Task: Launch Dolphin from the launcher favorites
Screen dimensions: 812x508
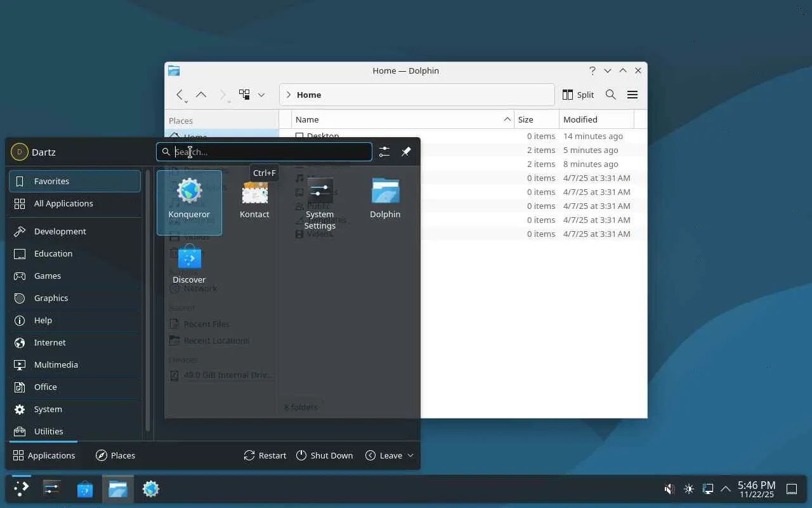Action: tap(385, 203)
